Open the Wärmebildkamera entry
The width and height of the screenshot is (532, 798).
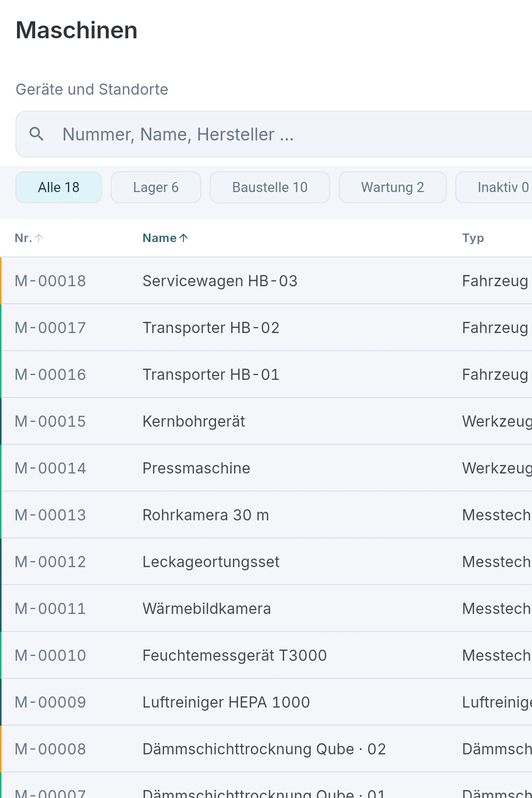[x=207, y=609]
